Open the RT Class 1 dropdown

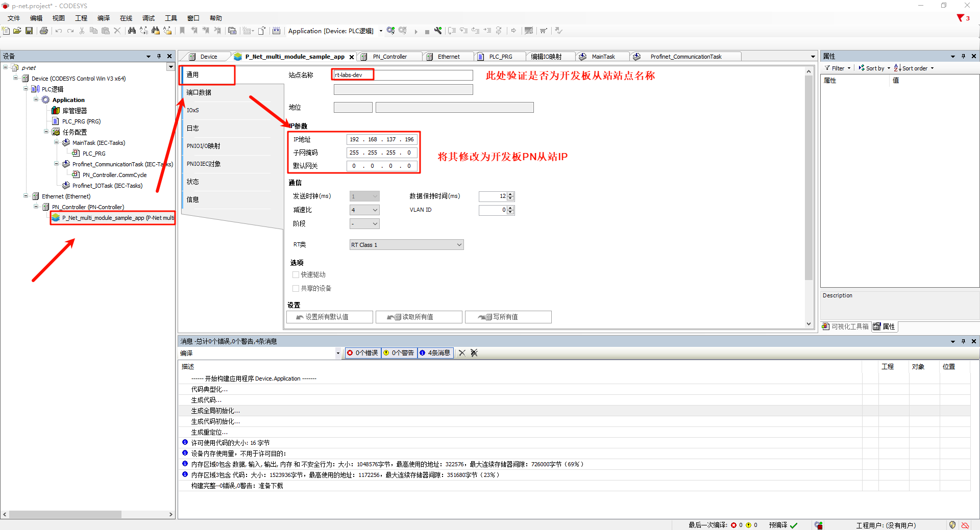[406, 245]
